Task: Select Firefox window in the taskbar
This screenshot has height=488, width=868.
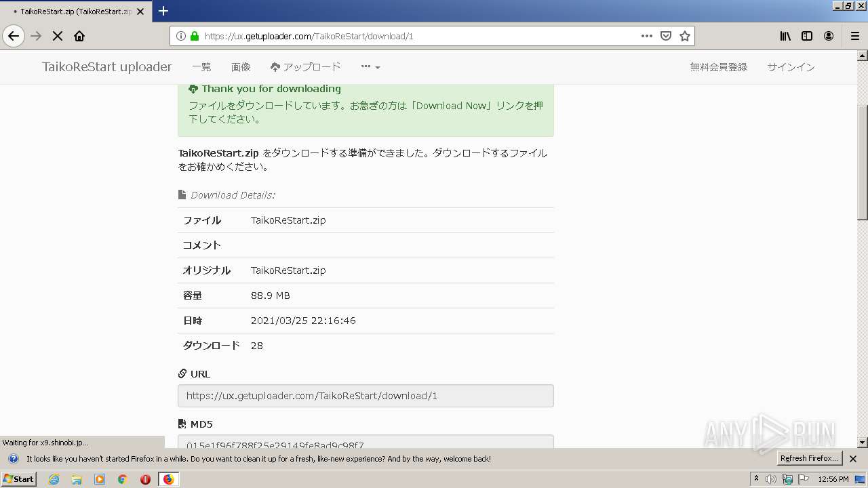Action: (168, 479)
